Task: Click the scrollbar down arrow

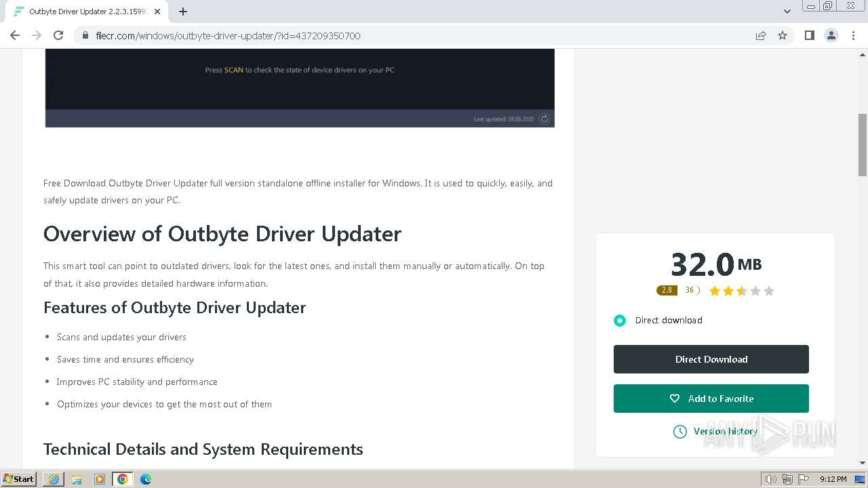Action: coord(863,463)
